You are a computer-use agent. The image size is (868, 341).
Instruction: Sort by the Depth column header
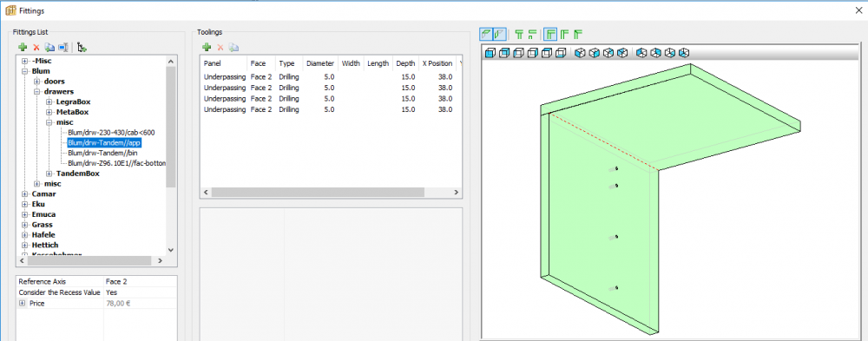click(x=405, y=63)
